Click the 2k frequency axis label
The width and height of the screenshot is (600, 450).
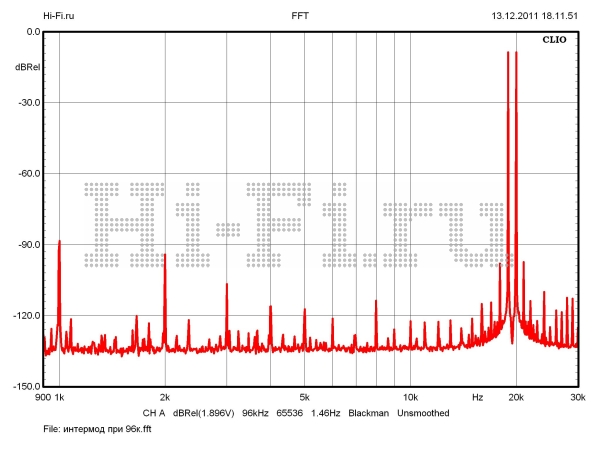pyautogui.click(x=165, y=397)
